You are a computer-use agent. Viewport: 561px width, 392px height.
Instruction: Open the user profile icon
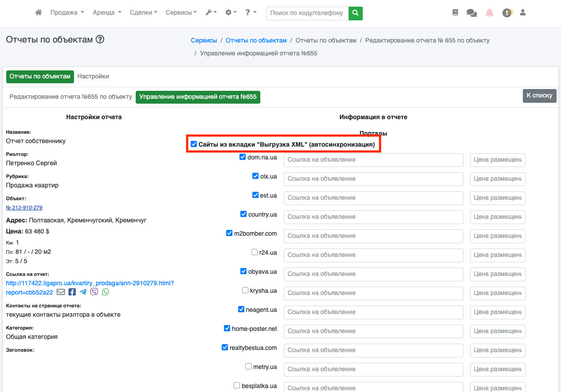coord(522,13)
